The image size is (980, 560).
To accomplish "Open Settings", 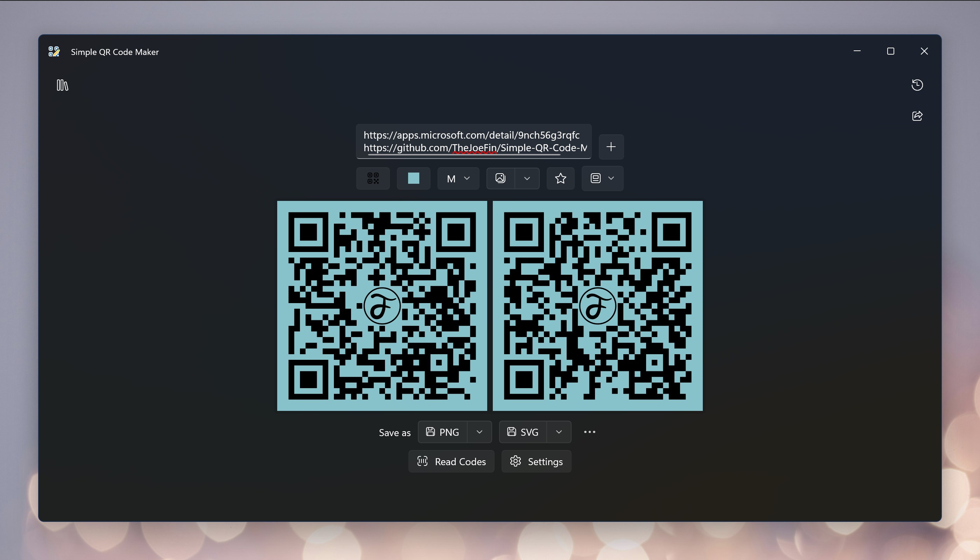I will pyautogui.click(x=536, y=462).
